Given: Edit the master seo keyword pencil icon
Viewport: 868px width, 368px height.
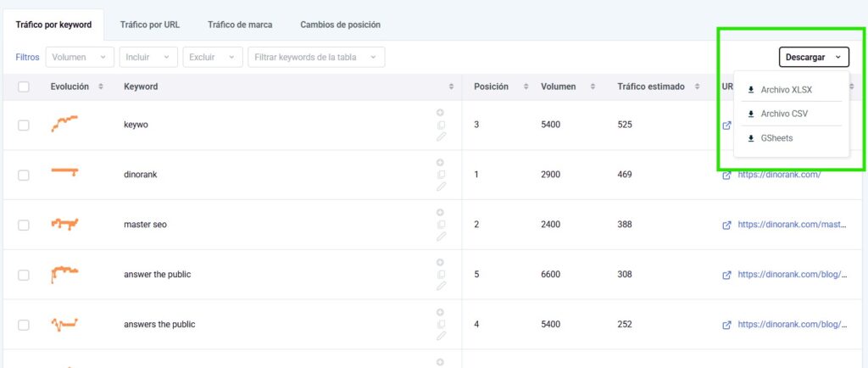Looking at the screenshot, I should [441, 237].
